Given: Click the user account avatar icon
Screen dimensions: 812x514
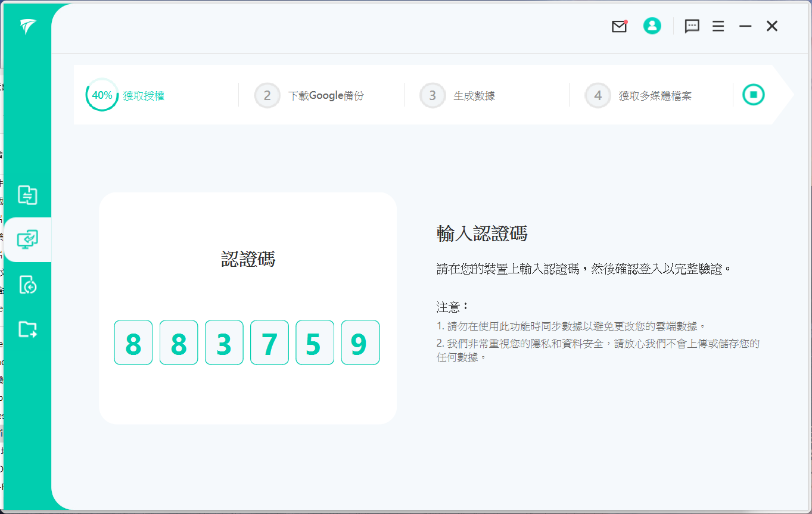Looking at the screenshot, I should [652, 26].
